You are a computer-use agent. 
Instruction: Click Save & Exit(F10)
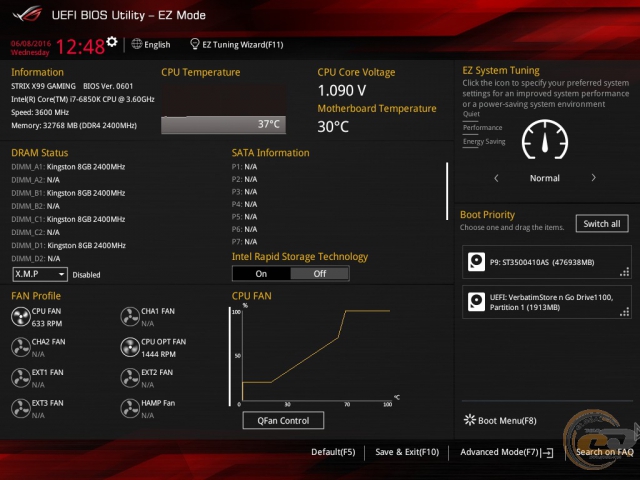click(x=407, y=452)
